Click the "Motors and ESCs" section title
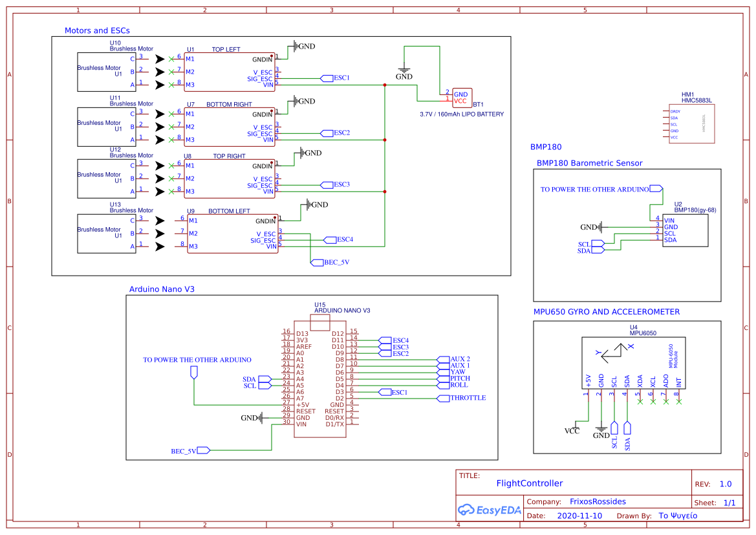 click(97, 30)
